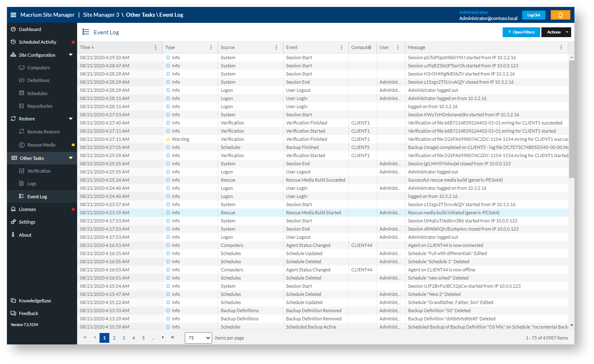The image size is (594, 364).
Task: Go to page 2
Action: pyautogui.click(x=114, y=338)
